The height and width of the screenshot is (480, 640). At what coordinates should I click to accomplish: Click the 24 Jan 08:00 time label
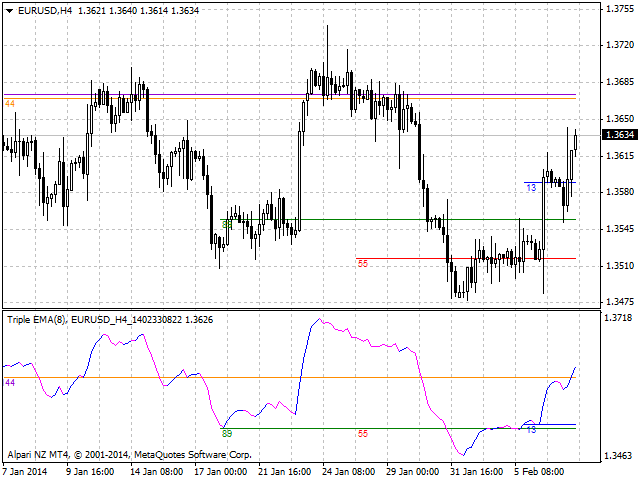coord(349,472)
